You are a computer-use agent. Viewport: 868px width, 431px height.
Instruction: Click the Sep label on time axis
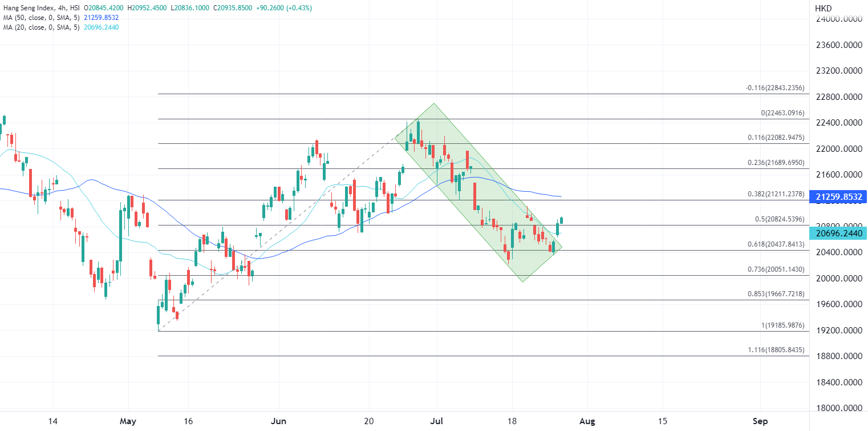point(760,421)
